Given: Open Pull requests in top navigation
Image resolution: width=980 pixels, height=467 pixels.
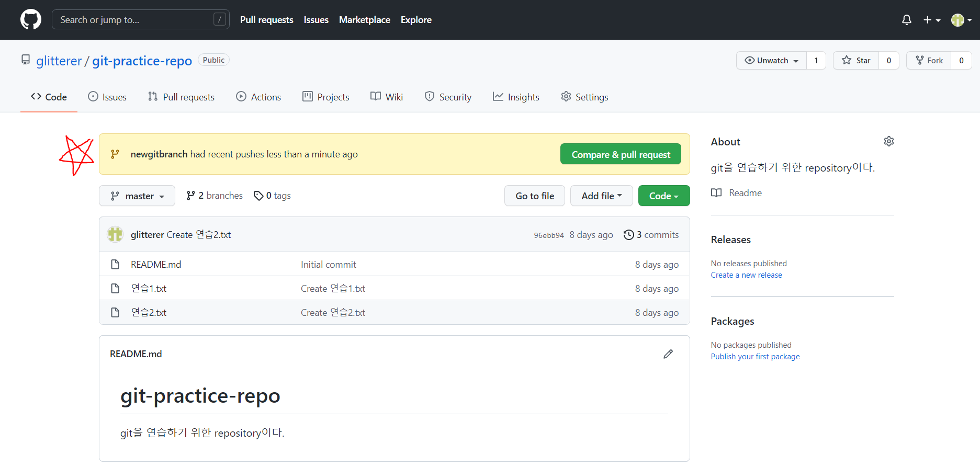Looking at the screenshot, I should (267, 20).
